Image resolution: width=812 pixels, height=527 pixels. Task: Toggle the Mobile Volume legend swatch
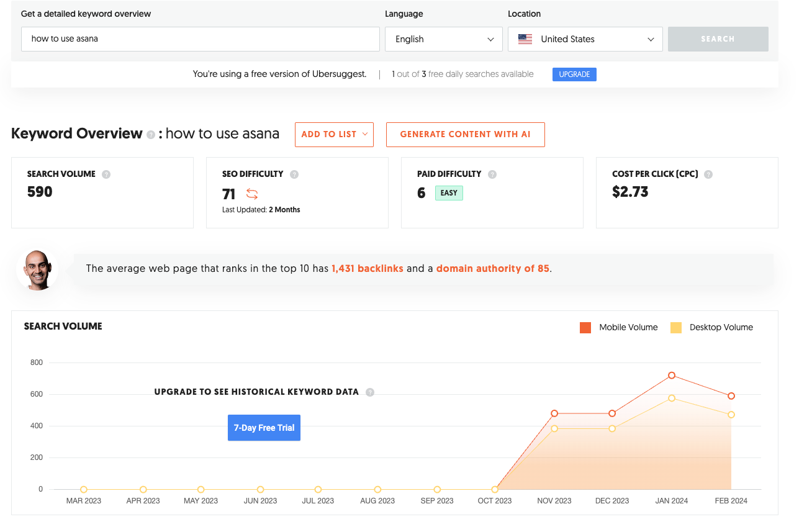coord(585,328)
